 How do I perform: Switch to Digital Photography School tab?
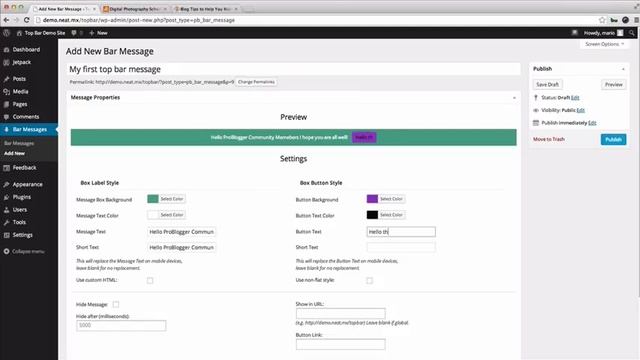coord(134,9)
